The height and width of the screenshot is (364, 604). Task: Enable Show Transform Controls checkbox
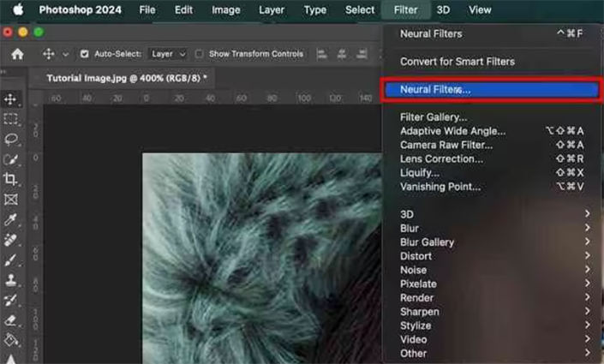point(199,54)
